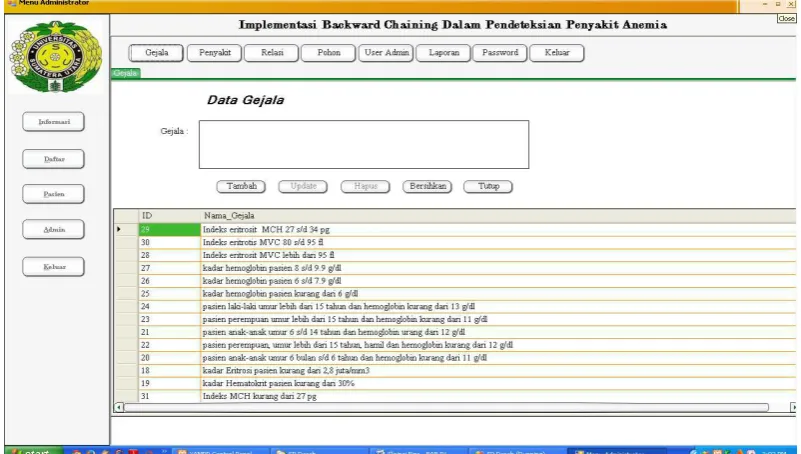Click the scrollbar left arrow

[119, 407]
